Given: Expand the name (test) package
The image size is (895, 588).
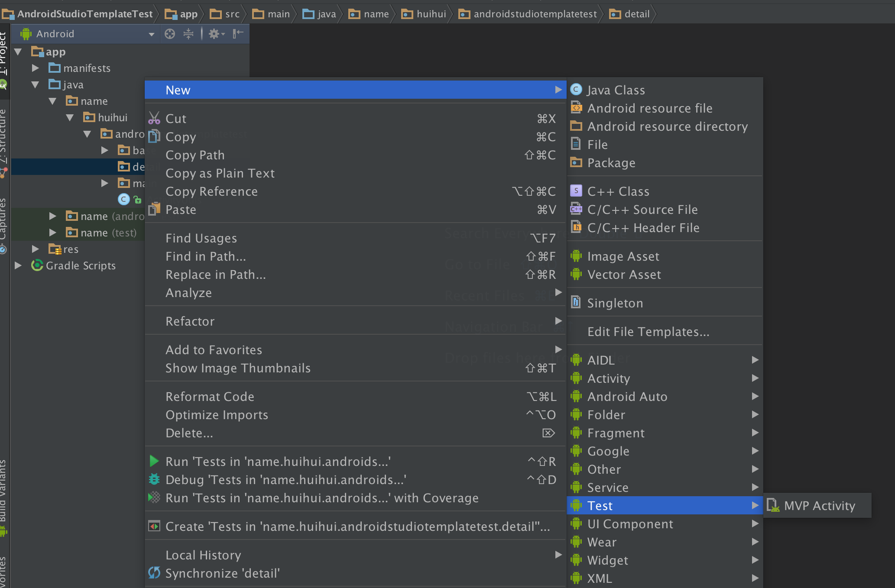Looking at the screenshot, I should [x=53, y=233].
